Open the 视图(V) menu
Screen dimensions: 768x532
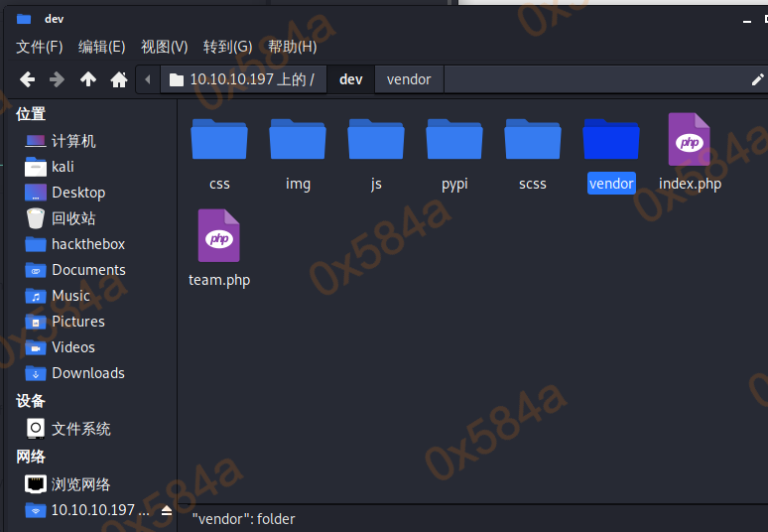click(164, 47)
